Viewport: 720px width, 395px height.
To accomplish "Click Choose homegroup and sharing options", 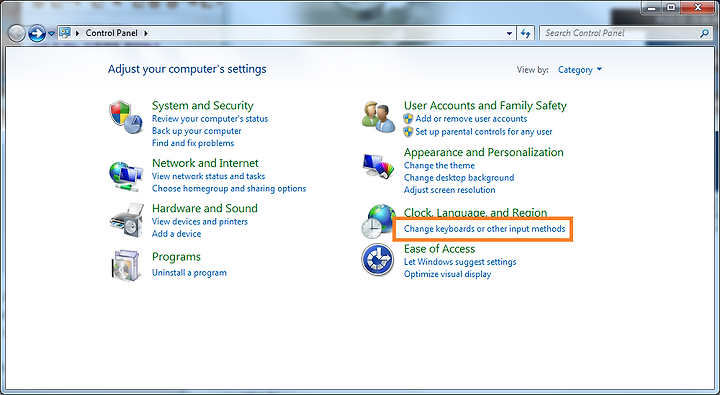I will tap(229, 189).
